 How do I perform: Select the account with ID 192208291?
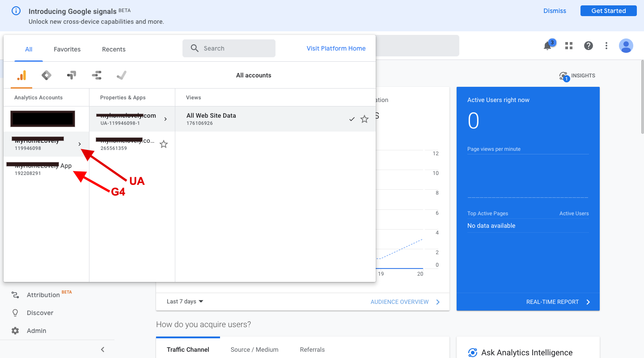tap(47, 169)
